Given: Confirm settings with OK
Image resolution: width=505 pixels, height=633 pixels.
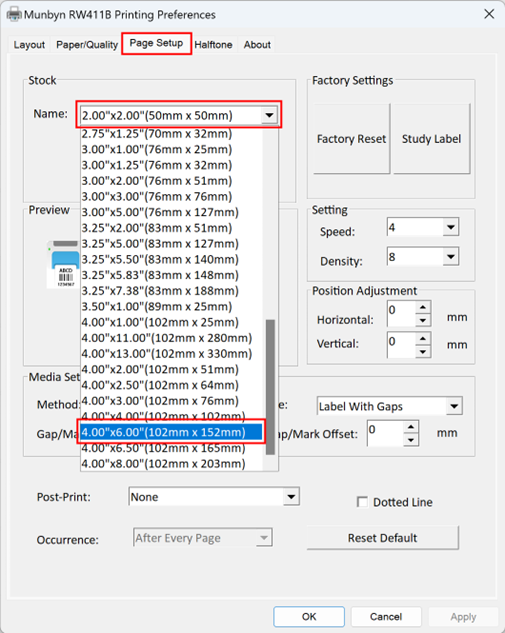Looking at the screenshot, I should coord(309,616).
